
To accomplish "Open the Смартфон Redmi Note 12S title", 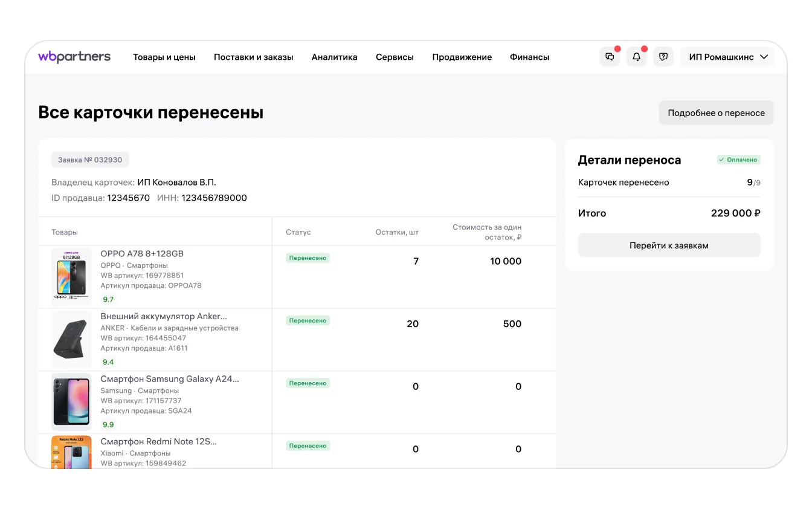I will tap(158, 441).
